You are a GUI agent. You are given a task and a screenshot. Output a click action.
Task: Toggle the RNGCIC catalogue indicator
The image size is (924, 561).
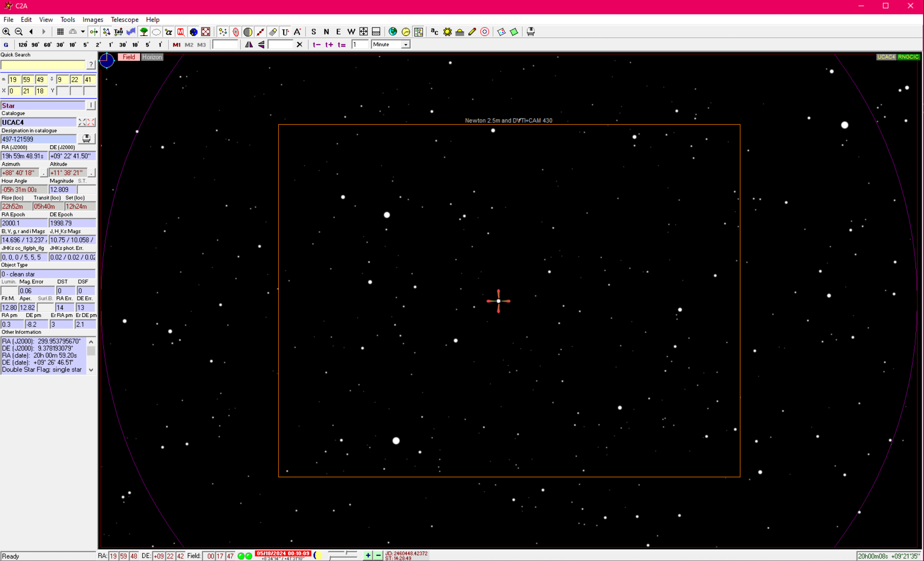(x=908, y=57)
